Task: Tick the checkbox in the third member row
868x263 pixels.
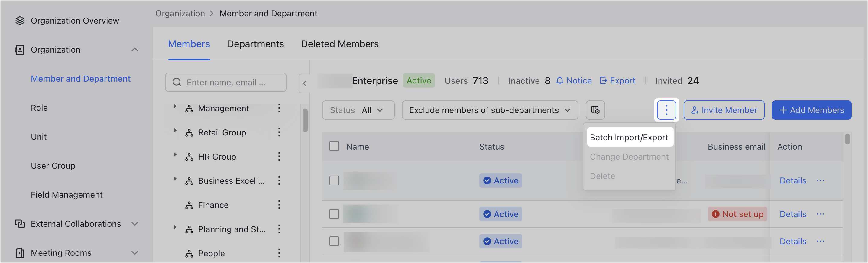Action: click(x=334, y=242)
